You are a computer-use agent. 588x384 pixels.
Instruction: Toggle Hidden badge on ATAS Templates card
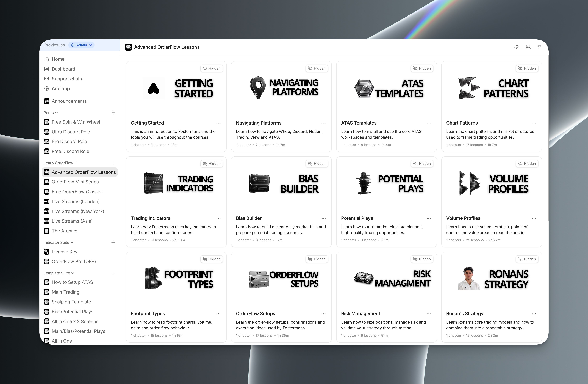point(422,69)
